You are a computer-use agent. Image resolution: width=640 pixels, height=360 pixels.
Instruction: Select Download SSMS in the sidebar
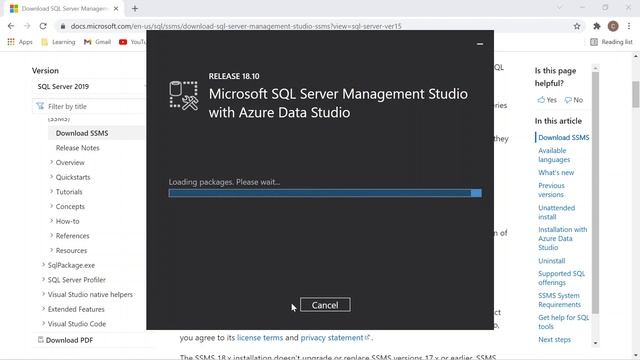[82, 133]
